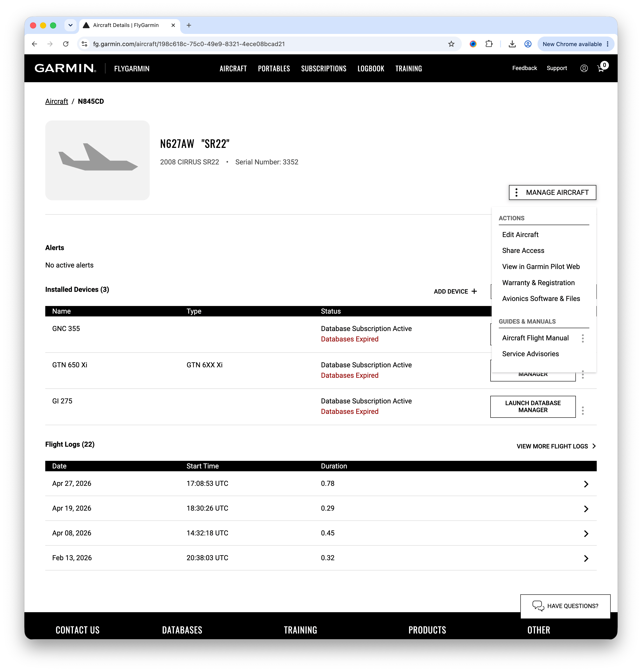Open Aircraft Flight Manual
This screenshot has height=672, width=642.
(x=535, y=338)
